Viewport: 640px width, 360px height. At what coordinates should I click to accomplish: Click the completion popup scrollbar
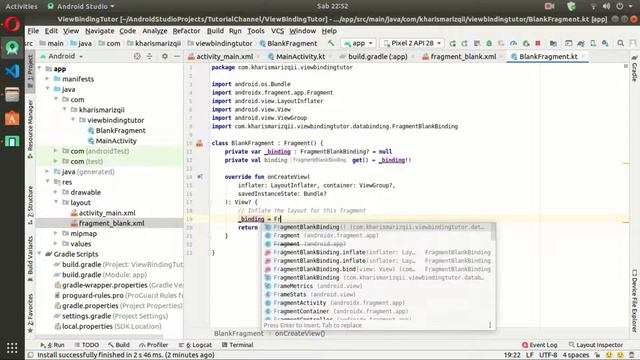(493, 232)
